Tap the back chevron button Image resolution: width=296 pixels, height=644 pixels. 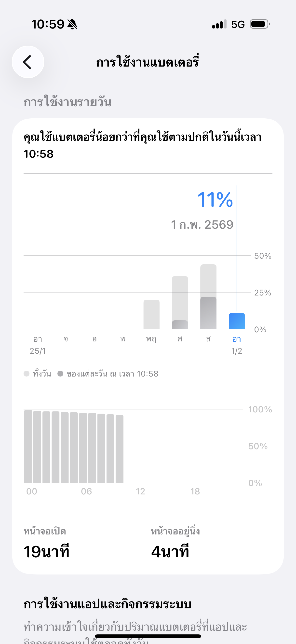(x=28, y=62)
